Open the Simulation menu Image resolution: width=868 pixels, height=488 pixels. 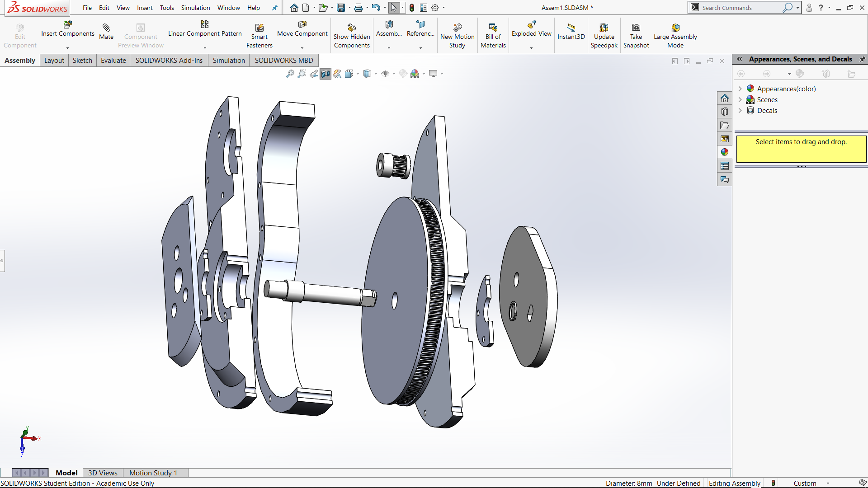pos(195,8)
